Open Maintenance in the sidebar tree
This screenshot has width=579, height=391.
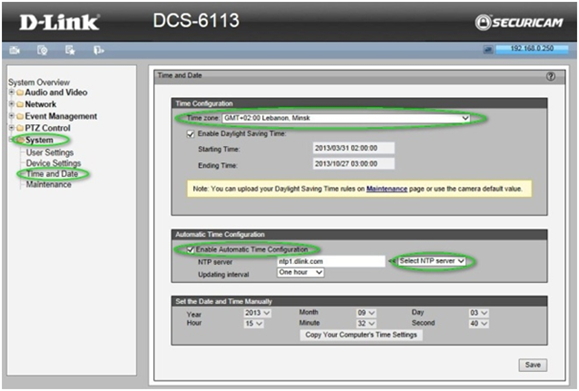click(48, 185)
